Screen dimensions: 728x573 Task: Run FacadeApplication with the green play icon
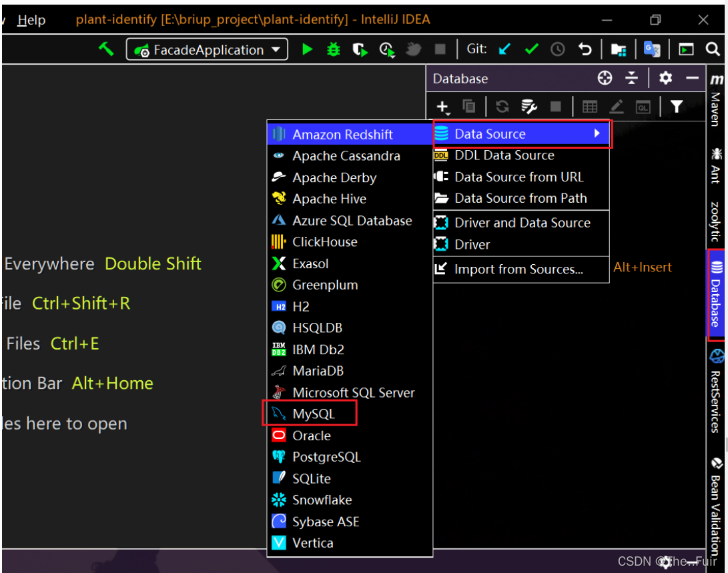[x=307, y=49]
